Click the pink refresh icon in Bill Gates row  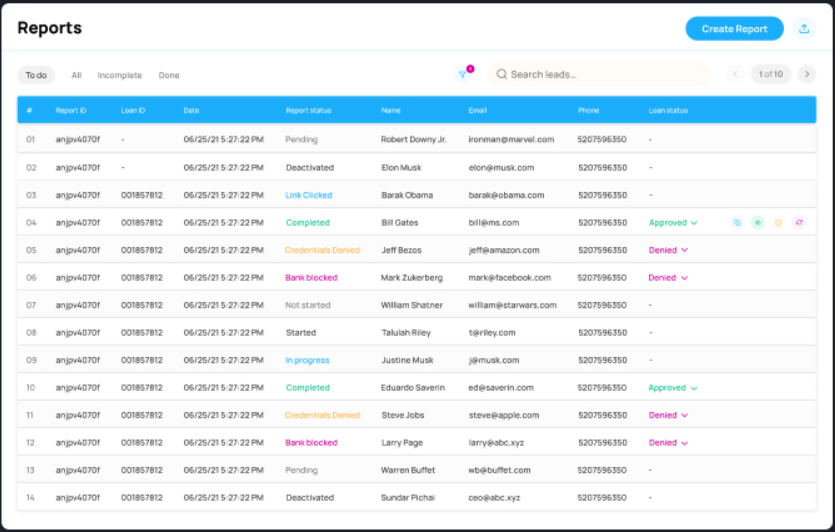click(799, 223)
